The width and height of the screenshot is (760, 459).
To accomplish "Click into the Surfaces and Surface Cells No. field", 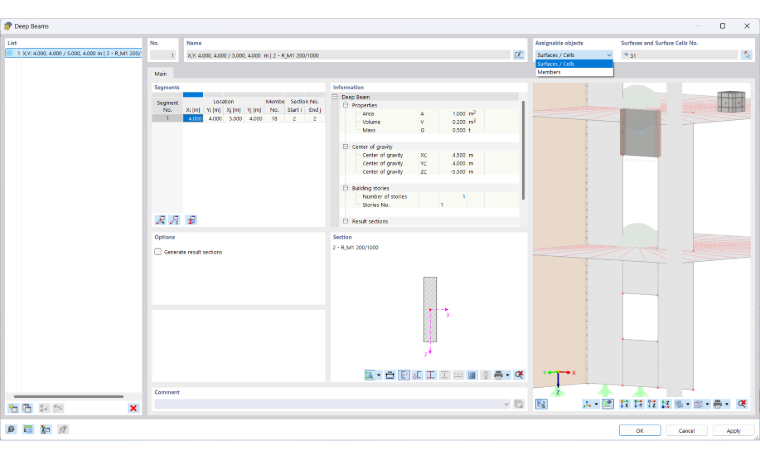I will [680, 55].
